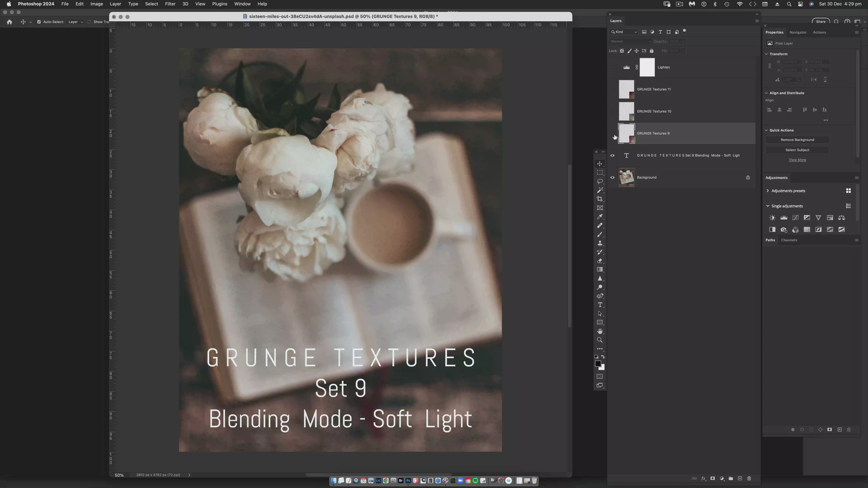Hide the GRUNGE TEXTURES text layer
This screenshot has width=868, height=488.
click(x=612, y=155)
